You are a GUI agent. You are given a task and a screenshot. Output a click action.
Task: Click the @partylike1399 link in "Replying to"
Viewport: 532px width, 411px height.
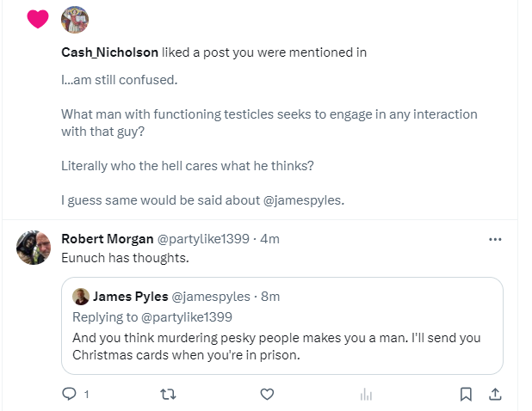189,316
